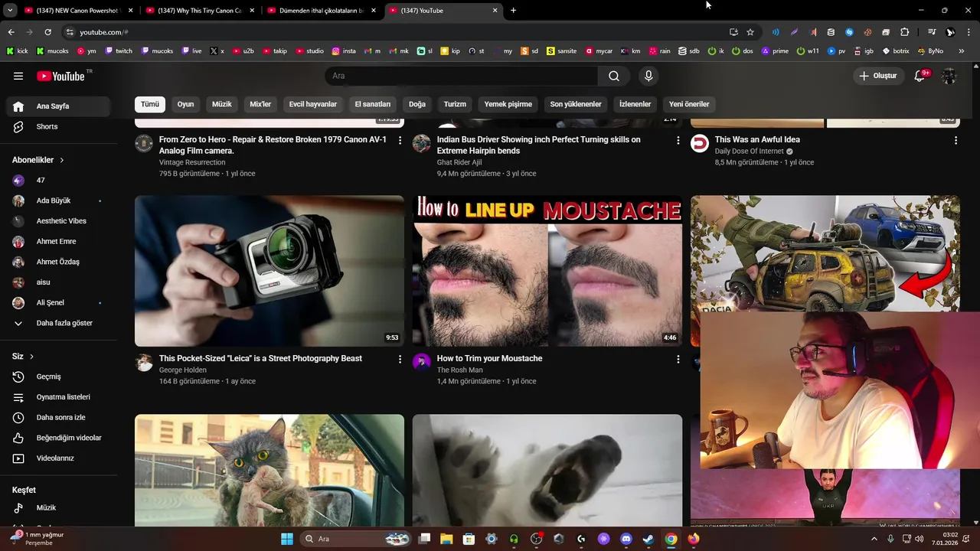Go back in browser history
The width and height of the screenshot is (980, 551).
coord(11,32)
